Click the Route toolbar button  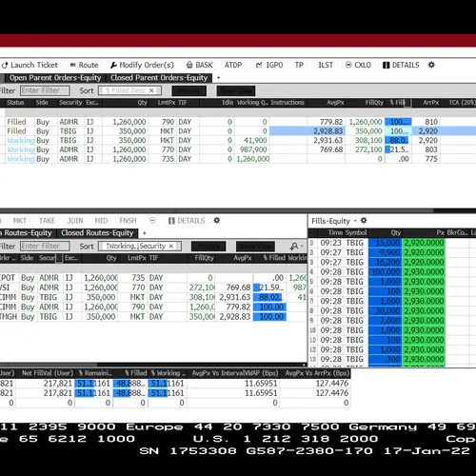pos(84,65)
